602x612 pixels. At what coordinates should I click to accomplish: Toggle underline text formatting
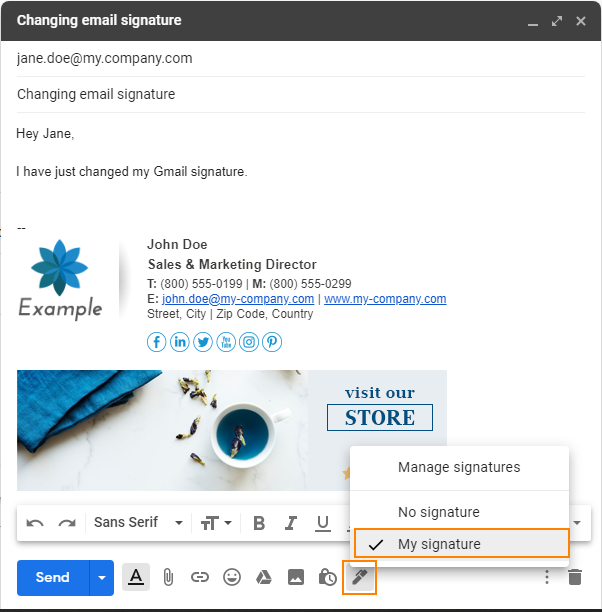[x=323, y=522]
